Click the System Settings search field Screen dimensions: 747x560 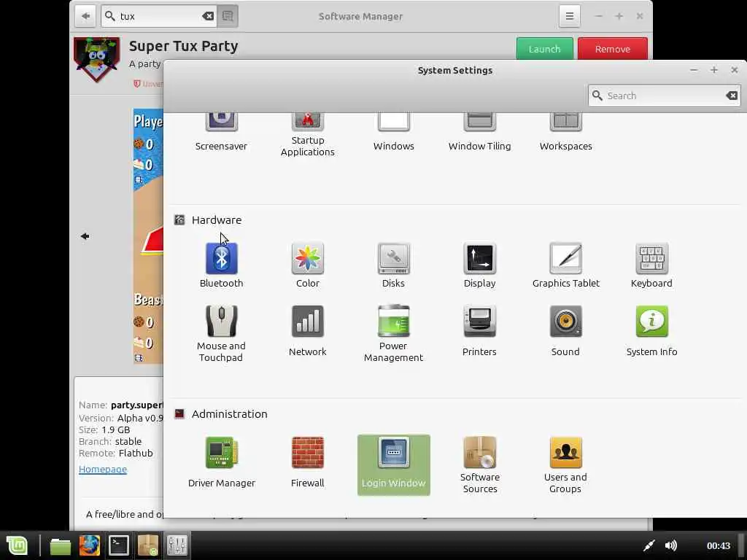(664, 96)
